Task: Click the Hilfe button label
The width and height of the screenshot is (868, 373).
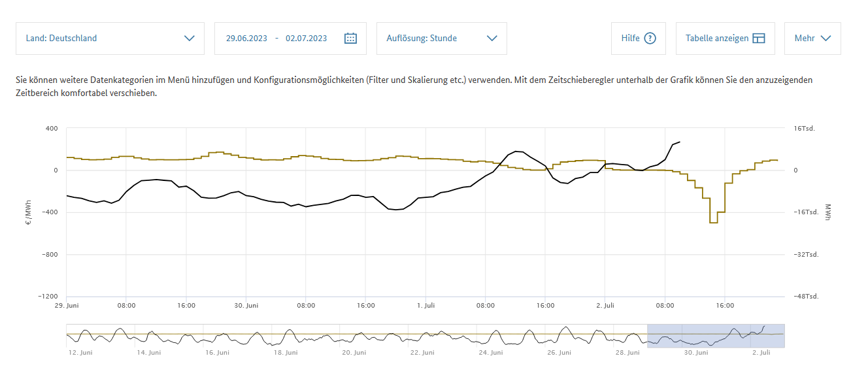Action: [x=630, y=38]
